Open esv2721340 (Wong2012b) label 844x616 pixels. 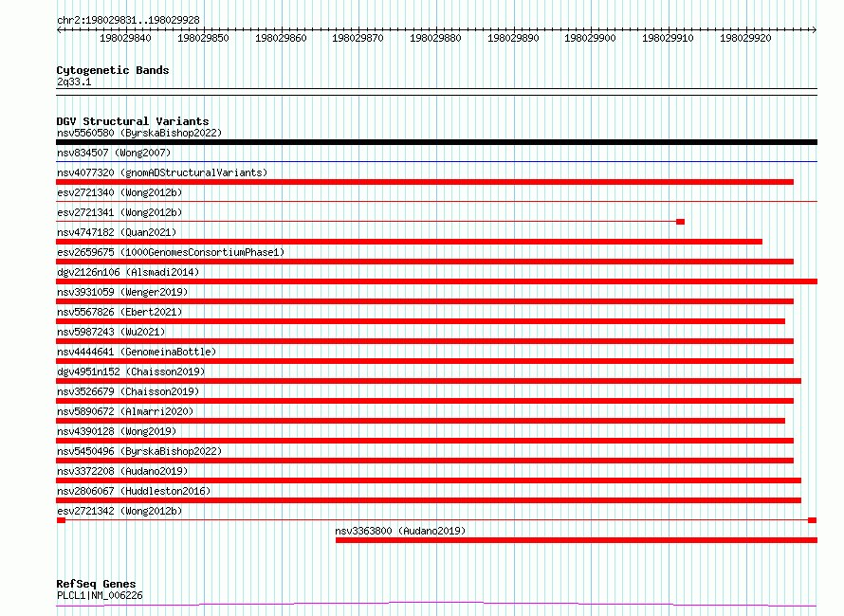[119, 192]
